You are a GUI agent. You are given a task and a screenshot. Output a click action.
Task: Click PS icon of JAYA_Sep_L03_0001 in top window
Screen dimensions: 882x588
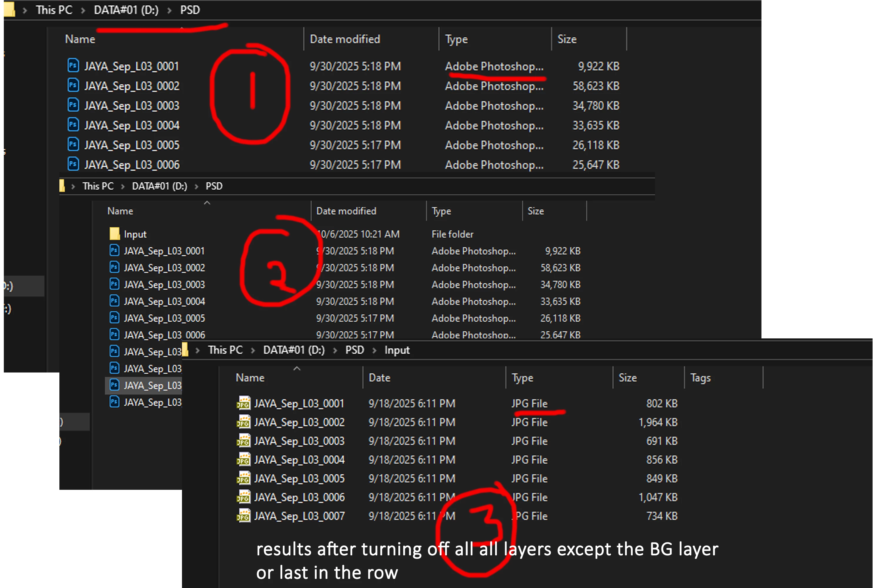point(73,66)
